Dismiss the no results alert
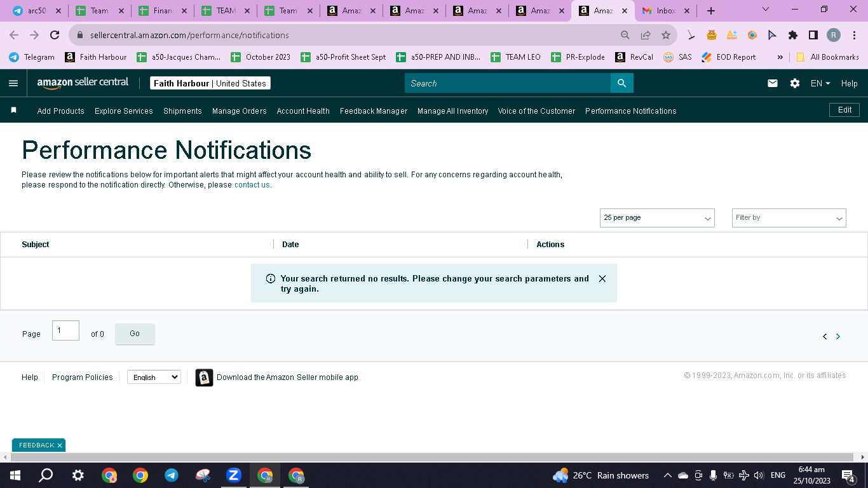The image size is (868, 488). [x=602, y=279]
